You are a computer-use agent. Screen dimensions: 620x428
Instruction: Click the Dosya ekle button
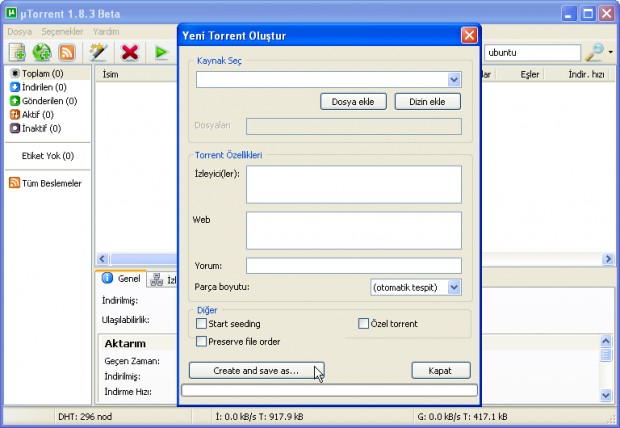(353, 102)
